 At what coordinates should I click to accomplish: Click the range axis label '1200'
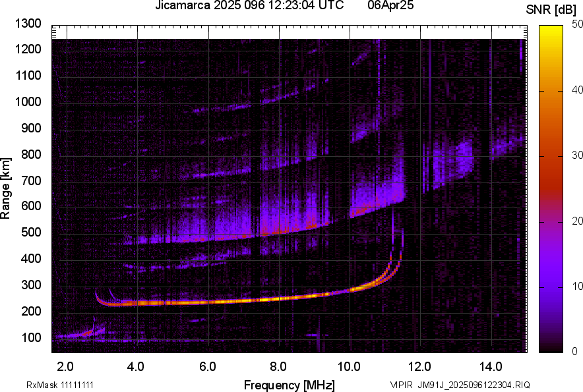point(28,49)
